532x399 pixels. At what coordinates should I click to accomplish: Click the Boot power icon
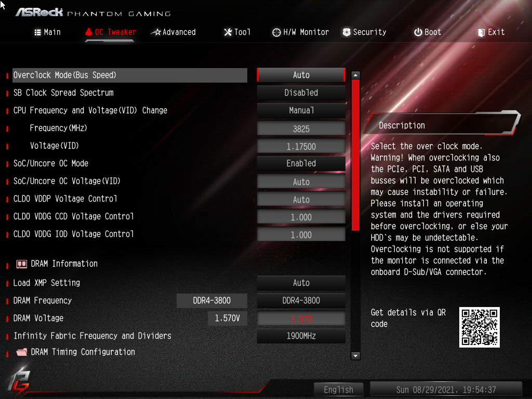418,32
